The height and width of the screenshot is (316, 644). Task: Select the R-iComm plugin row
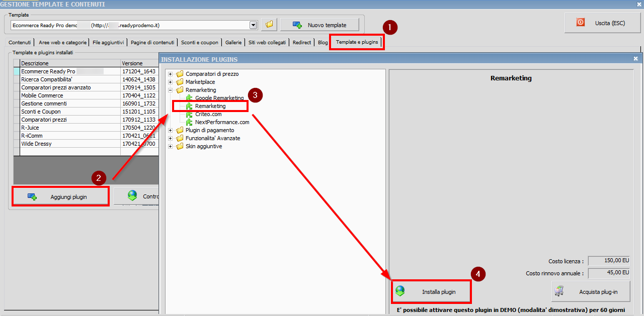[86, 136]
